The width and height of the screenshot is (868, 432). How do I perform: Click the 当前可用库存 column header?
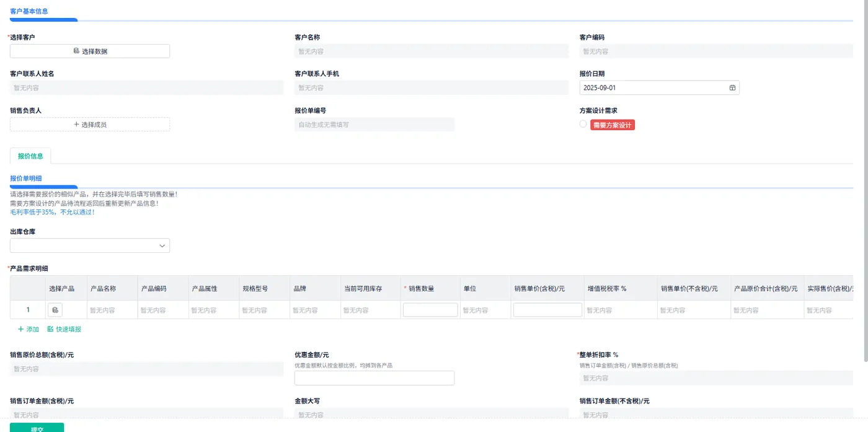(x=370, y=289)
